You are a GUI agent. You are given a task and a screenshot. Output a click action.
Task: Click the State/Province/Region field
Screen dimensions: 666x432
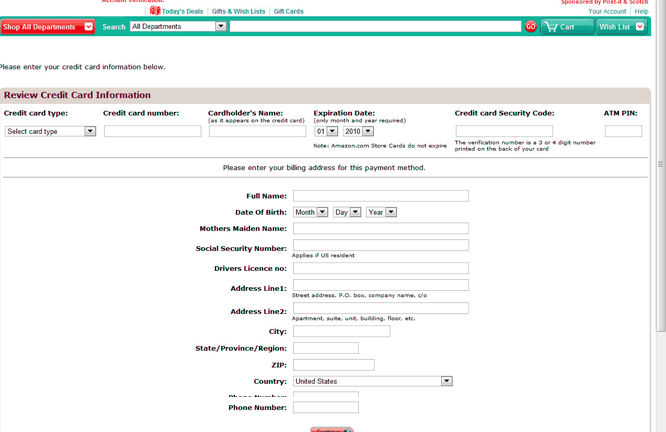pos(326,348)
